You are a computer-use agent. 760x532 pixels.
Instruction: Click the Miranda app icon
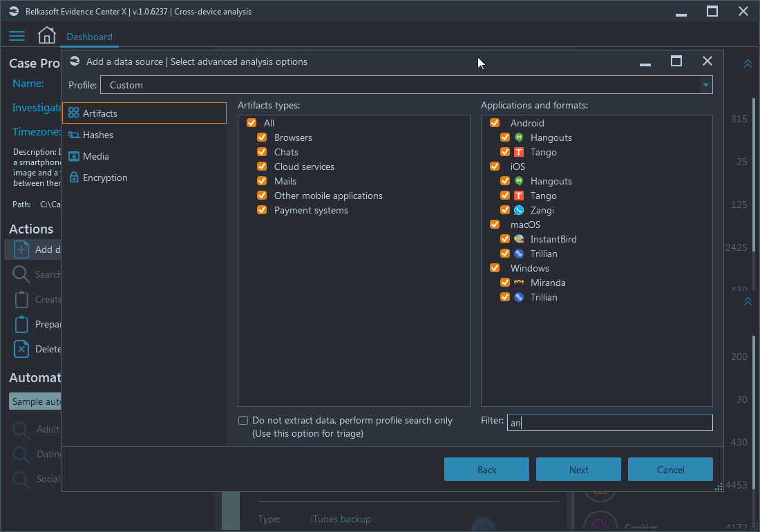coord(519,283)
